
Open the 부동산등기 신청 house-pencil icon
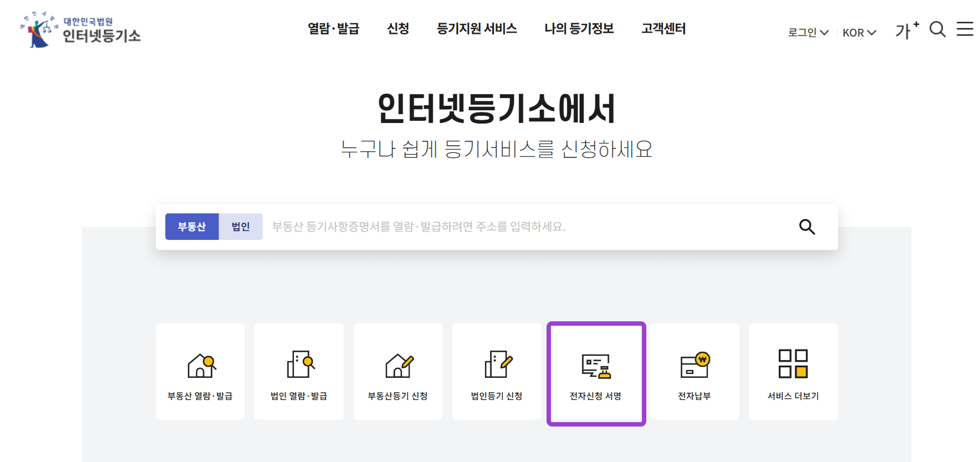coord(399,365)
